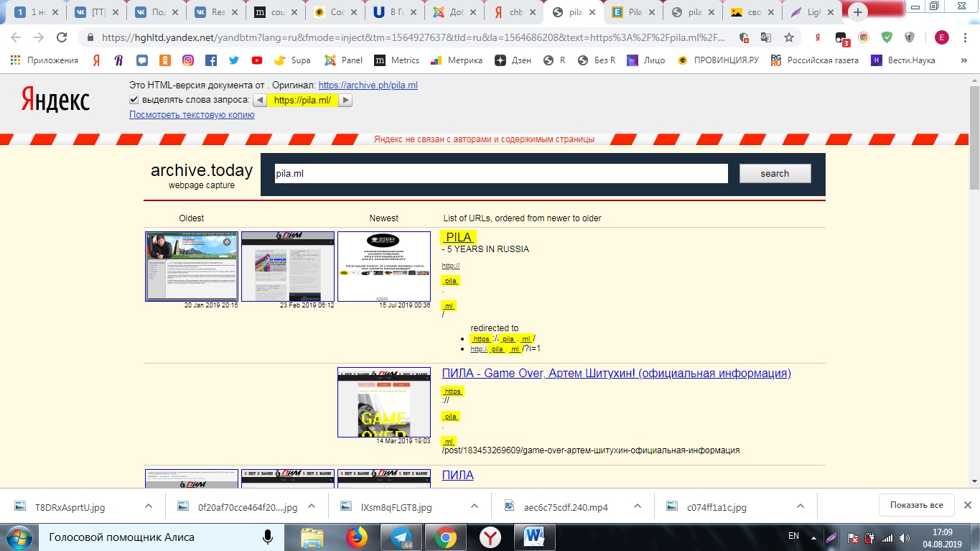Switch to the 'соц' tab
Screen dimensions: 980x551
[x=274, y=12]
